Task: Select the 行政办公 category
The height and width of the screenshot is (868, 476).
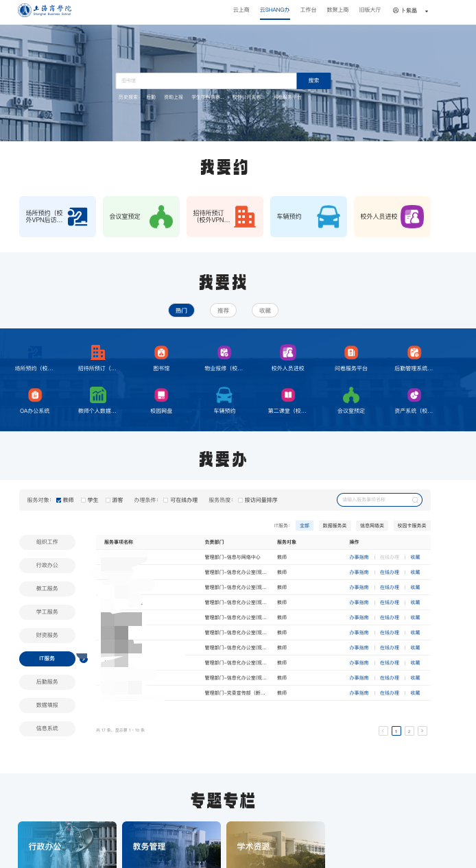Action: [47, 566]
